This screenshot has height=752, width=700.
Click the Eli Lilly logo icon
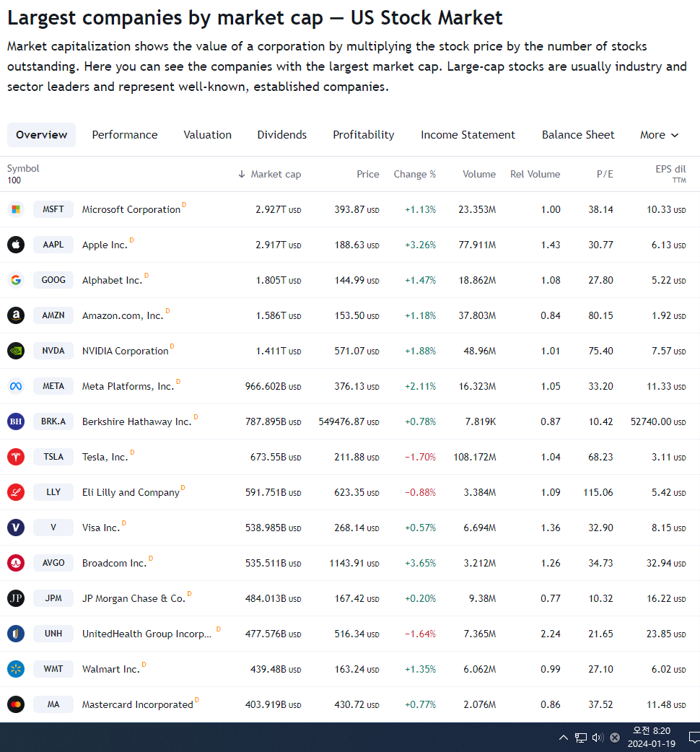[x=16, y=492]
